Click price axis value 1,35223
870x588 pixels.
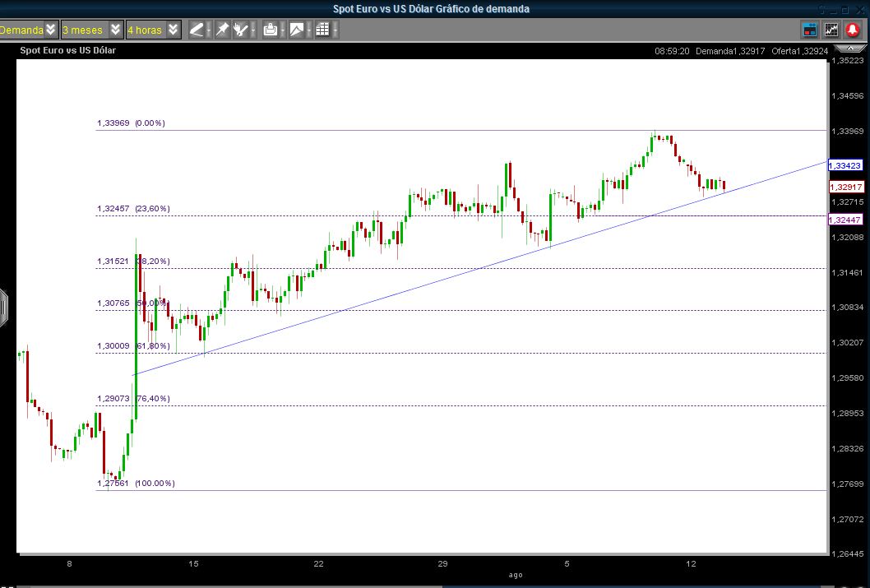[847, 61]
